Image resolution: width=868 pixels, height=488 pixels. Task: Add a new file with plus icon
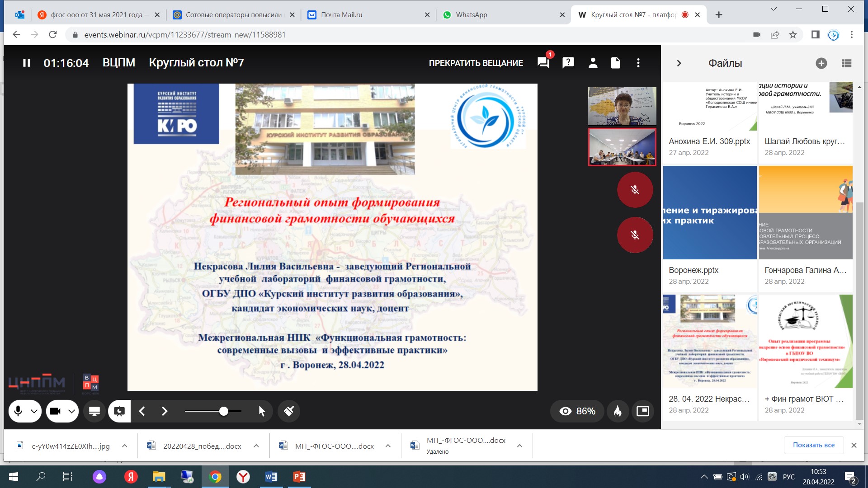click(821, 63)
